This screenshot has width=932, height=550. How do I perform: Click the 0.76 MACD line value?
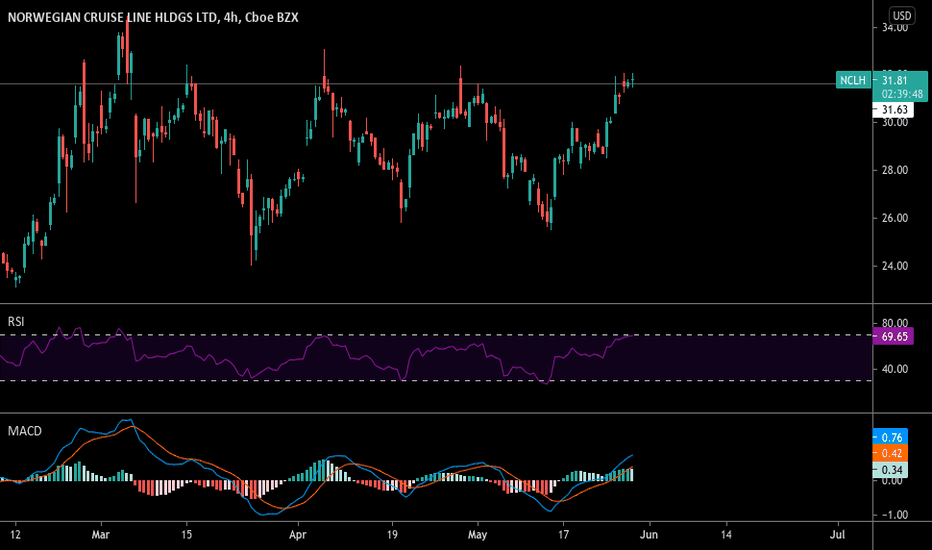click(x=891, y=438)
